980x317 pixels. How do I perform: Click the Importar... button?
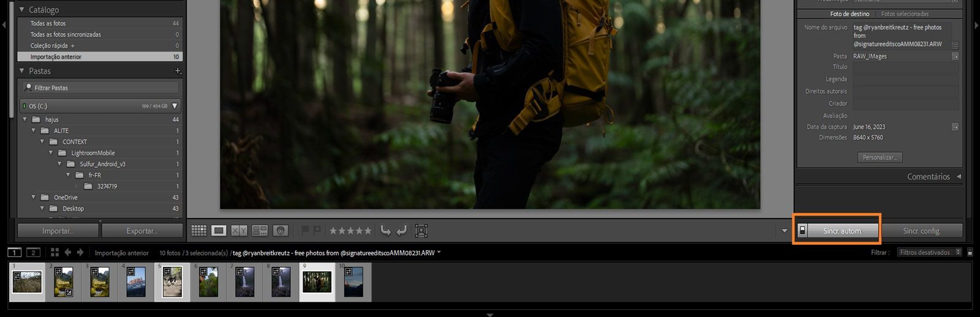[58, 231]
